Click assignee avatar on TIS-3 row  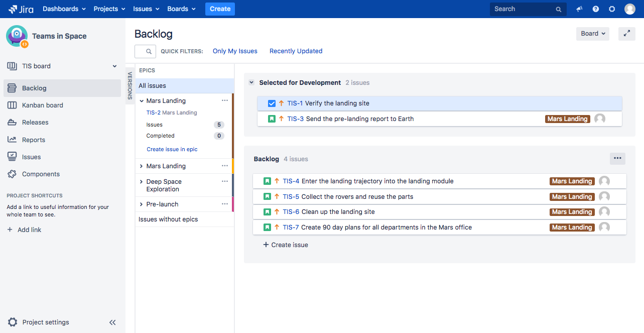[x=600, y=119]
